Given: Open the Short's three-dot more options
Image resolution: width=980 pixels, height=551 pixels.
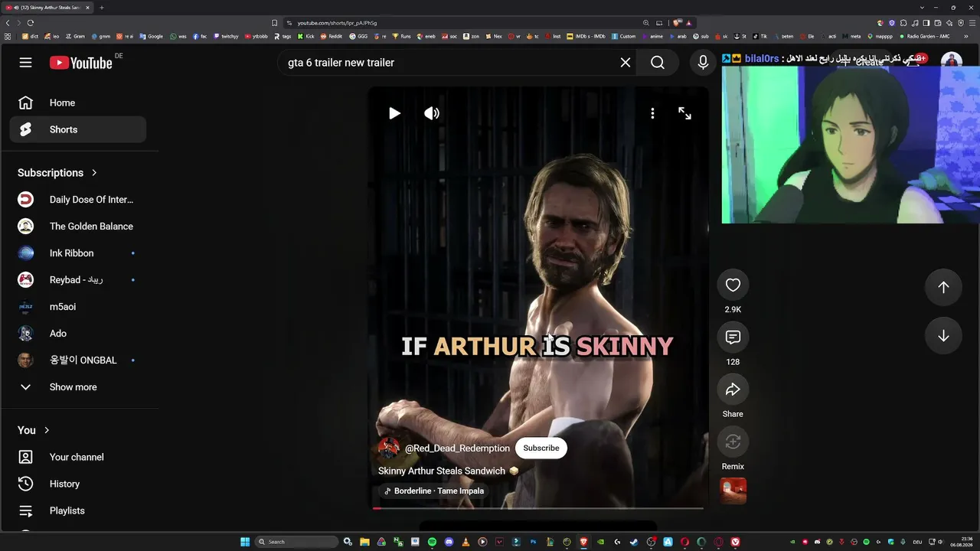Looking at the screenshot, I should [652, 113].
